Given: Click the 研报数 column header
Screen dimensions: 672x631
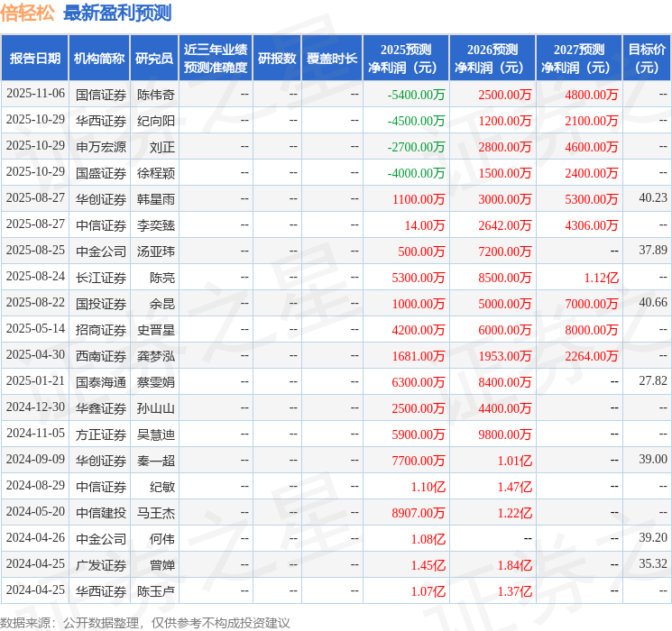Looking at the screenshot, I should [276, 59].
